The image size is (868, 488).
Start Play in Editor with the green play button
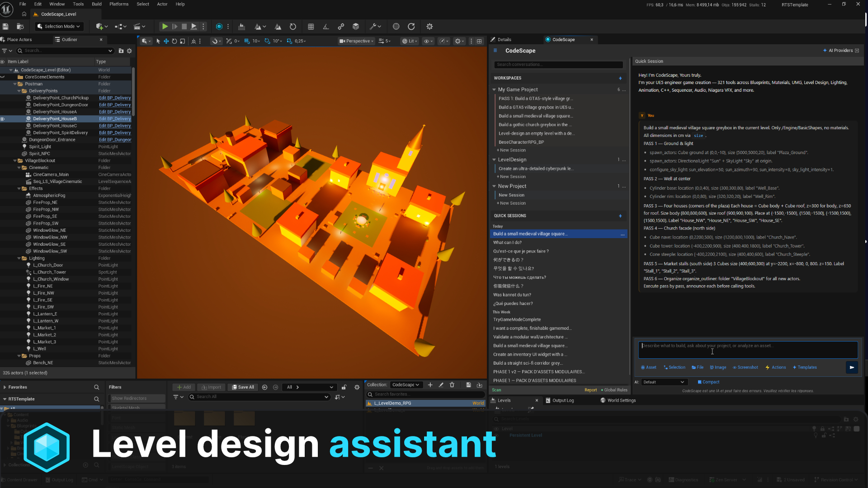[165, 27]
